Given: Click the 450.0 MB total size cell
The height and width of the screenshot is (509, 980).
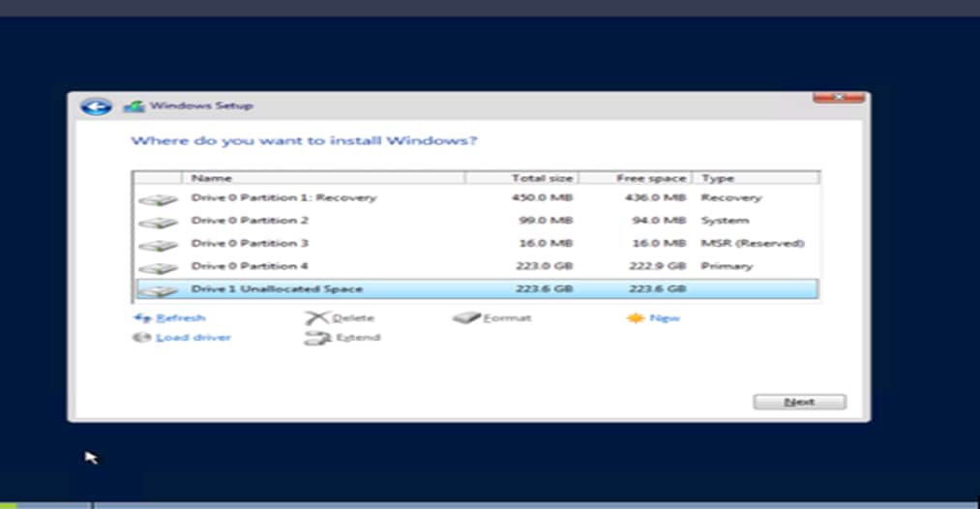Looking at the screenshot, I should click(542, 197).
